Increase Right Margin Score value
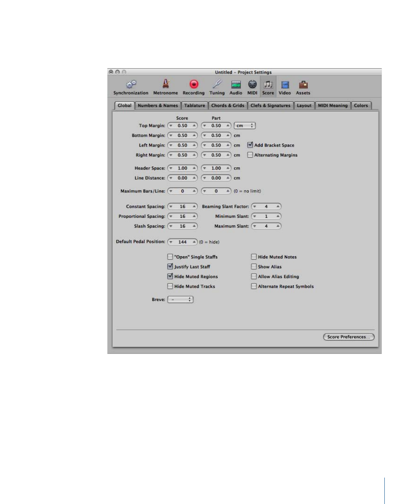Screen dimensions: 420x504 [194, 155]
